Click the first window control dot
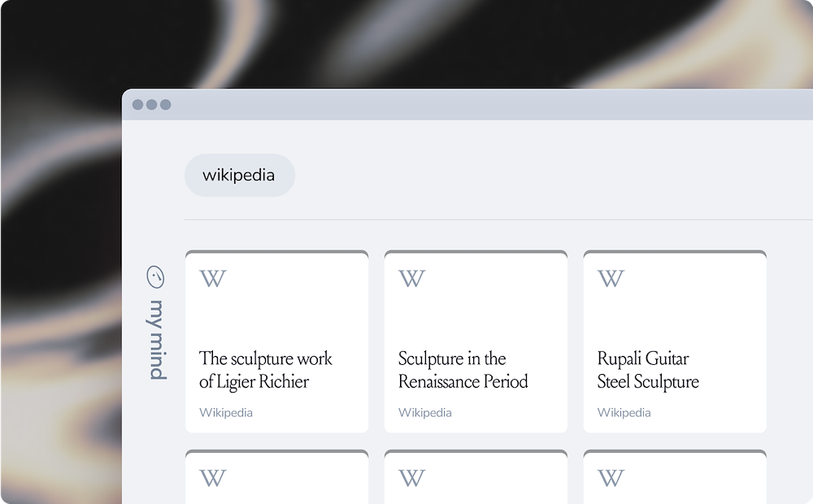The width and height of the screenshot is (813, 504). pos(137,105)
